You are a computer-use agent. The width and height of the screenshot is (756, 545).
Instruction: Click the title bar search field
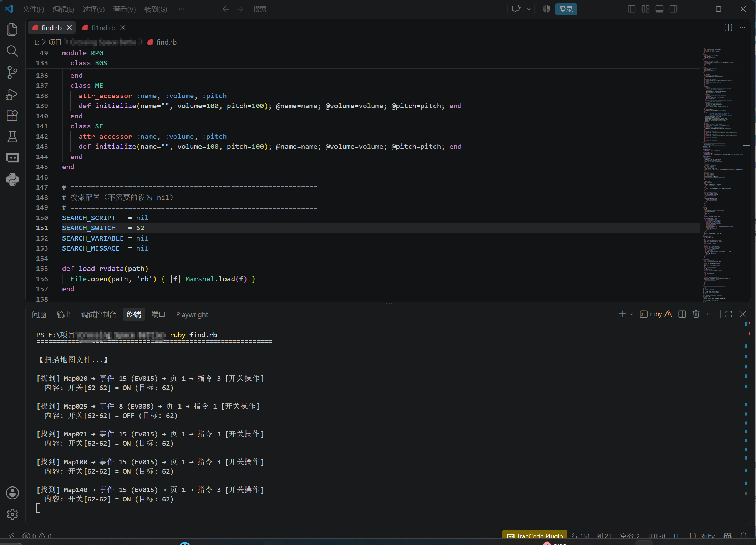point(378,9)
